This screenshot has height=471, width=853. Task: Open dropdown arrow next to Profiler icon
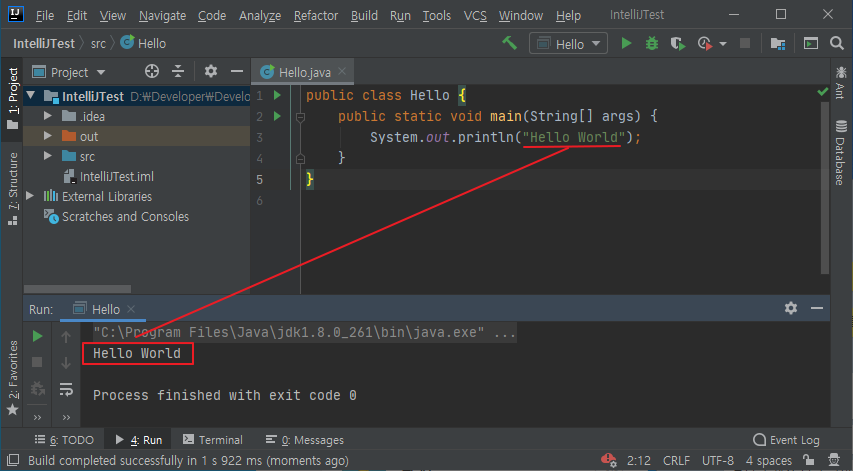723,44
